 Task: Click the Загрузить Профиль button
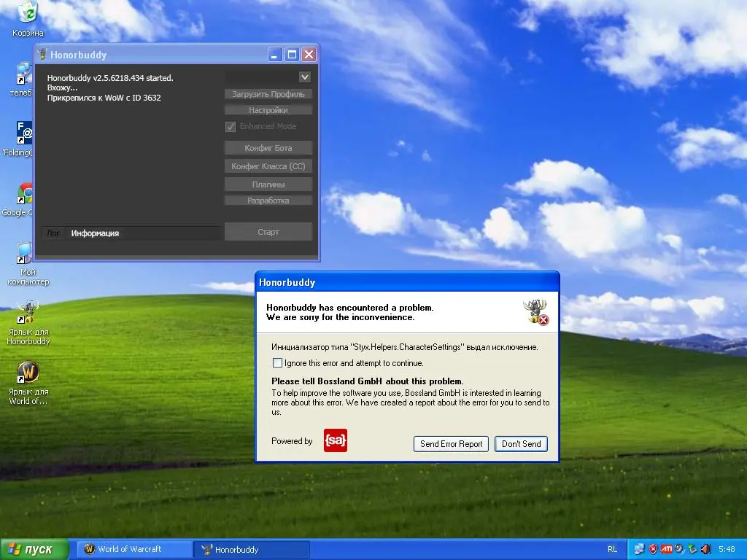[x=268, y=94]
